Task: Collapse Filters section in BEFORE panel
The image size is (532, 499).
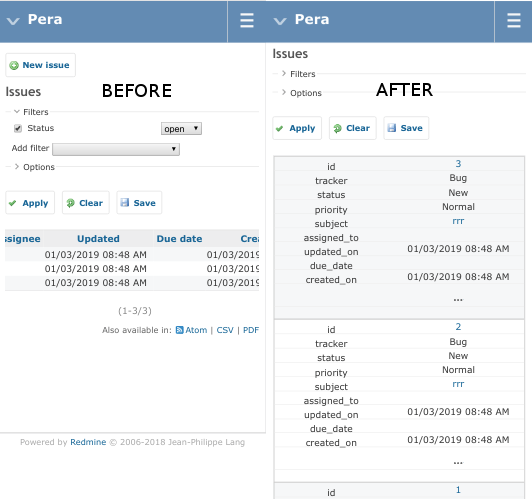Action: (x=31, y=112)
